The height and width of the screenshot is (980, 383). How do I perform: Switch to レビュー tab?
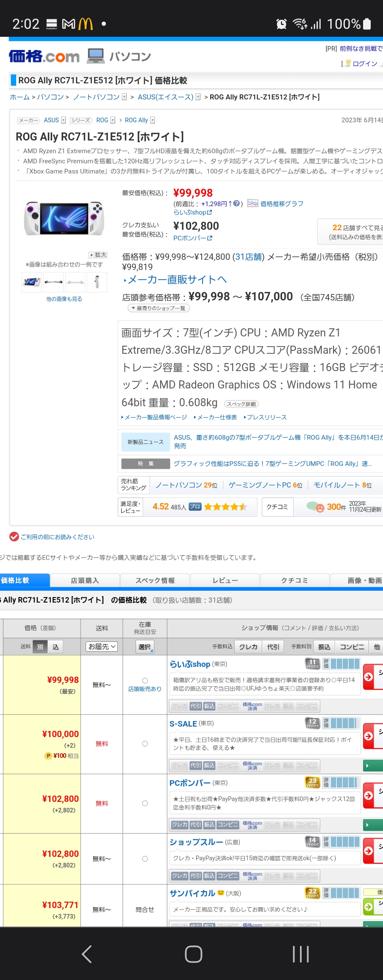tap(225, 581)
